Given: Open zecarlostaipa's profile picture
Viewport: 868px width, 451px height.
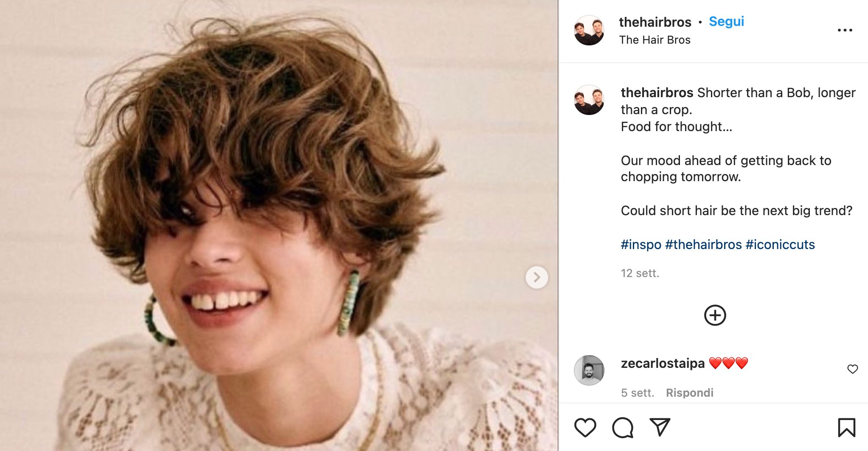Looking at the screenshot, I should coord(589,370).
